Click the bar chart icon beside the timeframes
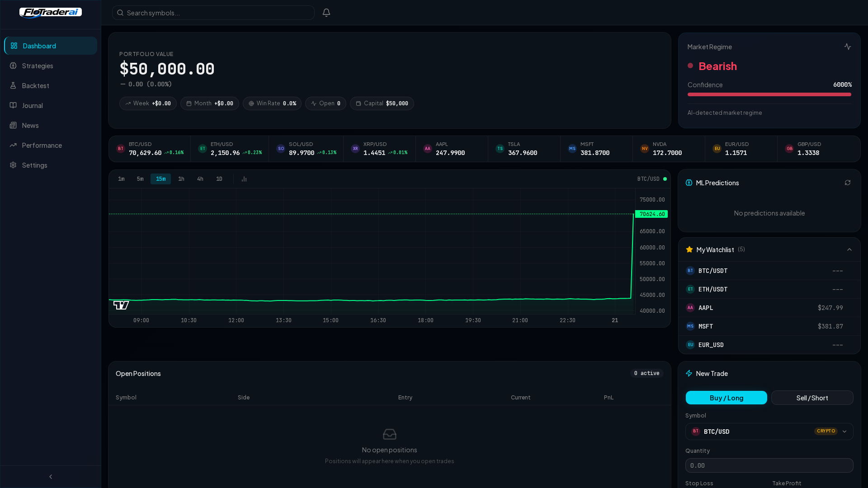The height and width of the screenshot is (488, 868). 244,179
